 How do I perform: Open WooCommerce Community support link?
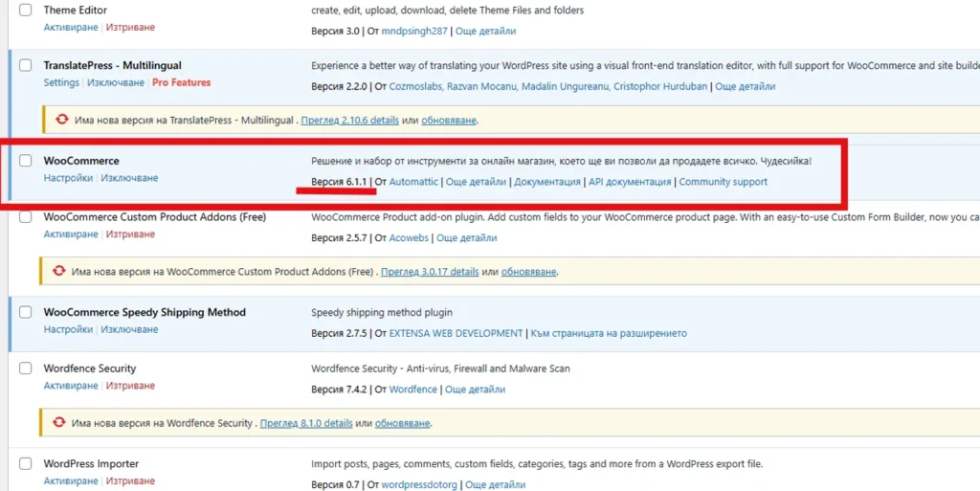tap(724, 183)
